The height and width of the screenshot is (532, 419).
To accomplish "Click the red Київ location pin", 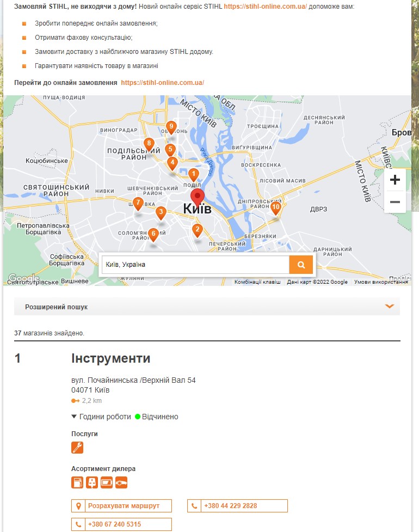I will pos(197,197).
